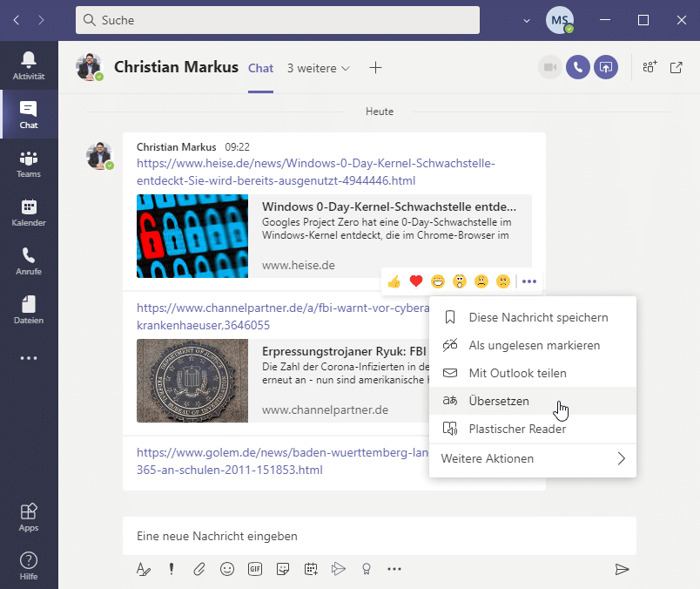Open the chevron dropdown beside the search bar

pyautogui.click(x=526, y=20)
